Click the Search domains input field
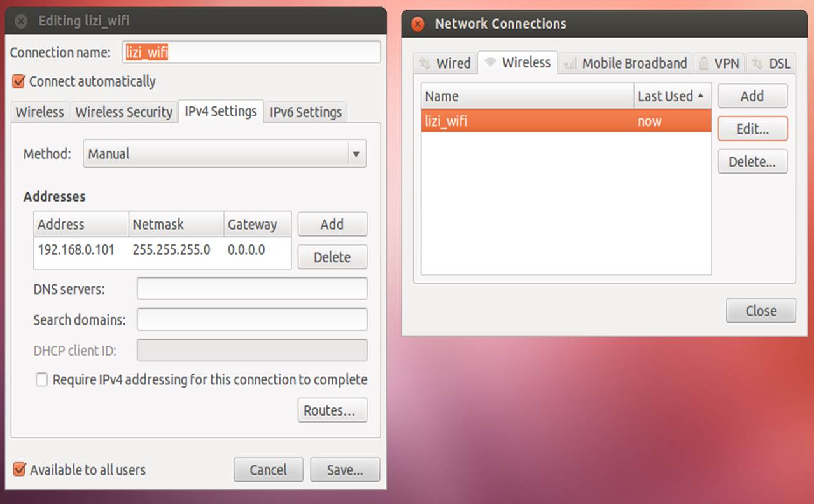The width and height of the screenshot is (814, 504). [x=252, y=319]
